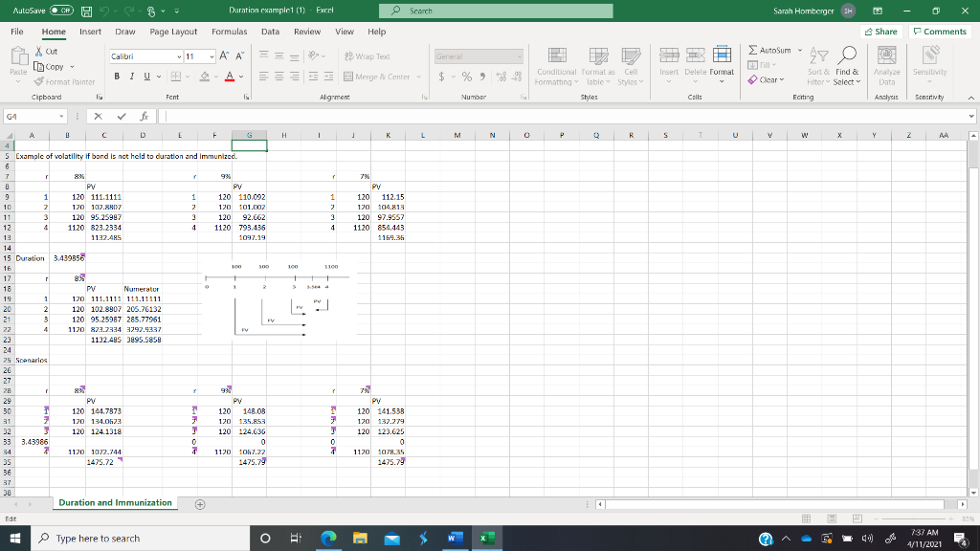The width and height of the screenshot is (980, 551).
Task: Open the Format cells button
Action: click(722, 61)
